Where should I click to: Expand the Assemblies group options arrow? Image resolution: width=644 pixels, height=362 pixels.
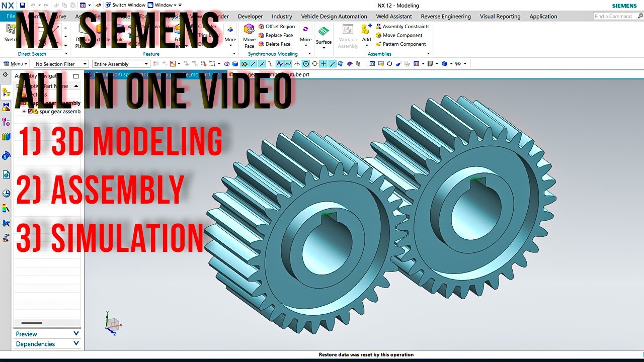[x=429, y=54]
